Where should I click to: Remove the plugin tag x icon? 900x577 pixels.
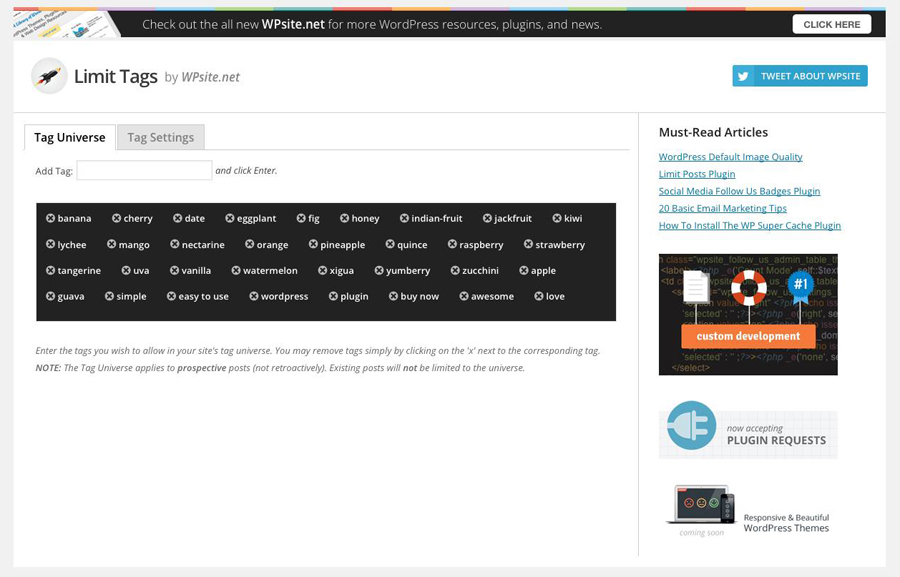click(x=333, y=296)
